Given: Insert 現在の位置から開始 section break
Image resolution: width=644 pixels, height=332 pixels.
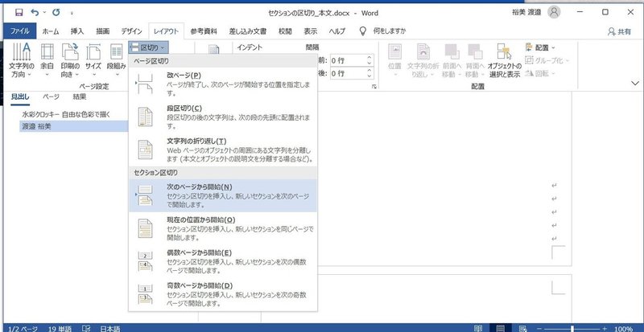Looking at the screenshot, I should click(223, 228).
